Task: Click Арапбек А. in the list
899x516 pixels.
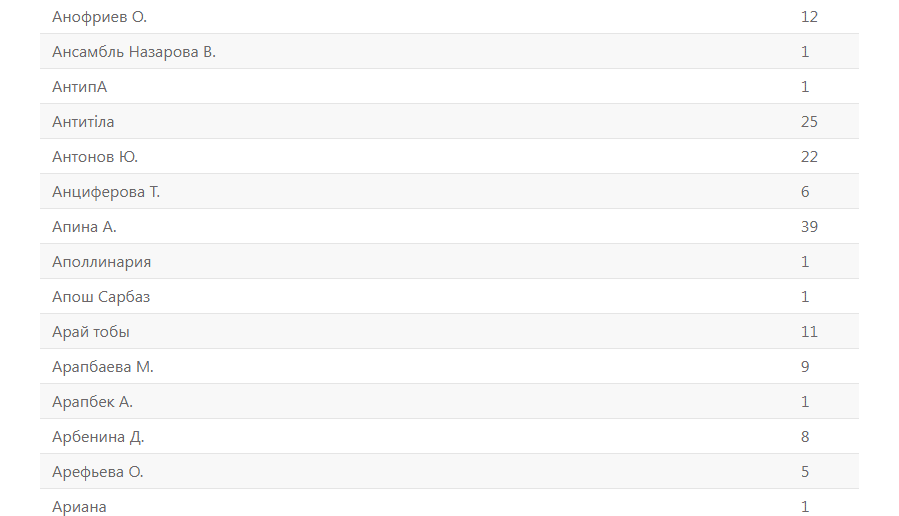Action: (92, 402)
